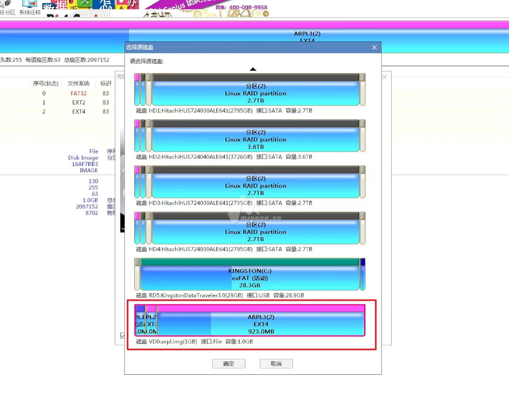Select the HD3 Linux RAID partition 2.7TB
The height and width of the screenshot is (420, 509).
pyautogui.click(x=256, y=182)
